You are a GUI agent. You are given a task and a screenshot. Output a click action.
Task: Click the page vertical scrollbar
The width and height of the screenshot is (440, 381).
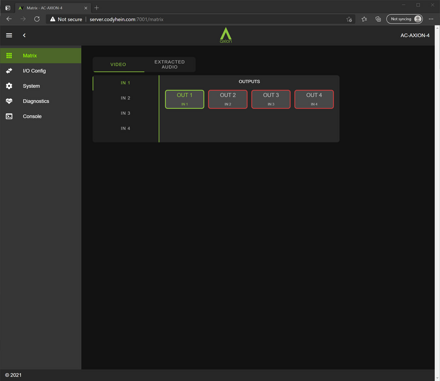(437, 203)
